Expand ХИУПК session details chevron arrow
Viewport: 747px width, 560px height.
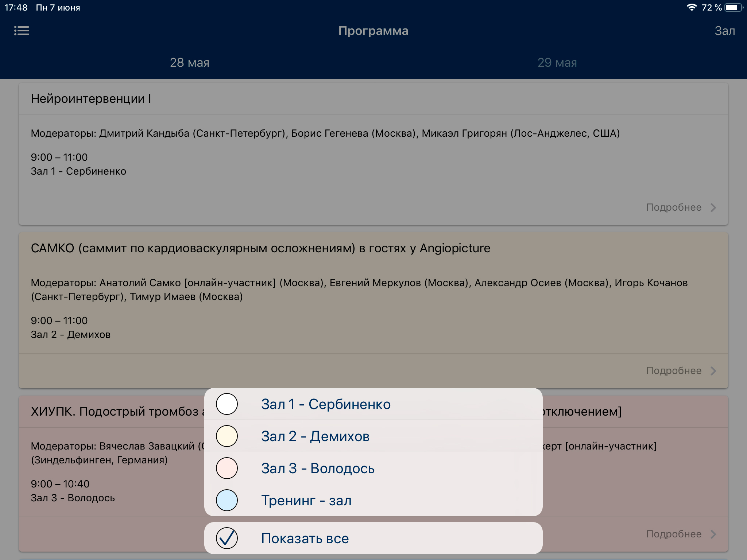click(713, 534)
